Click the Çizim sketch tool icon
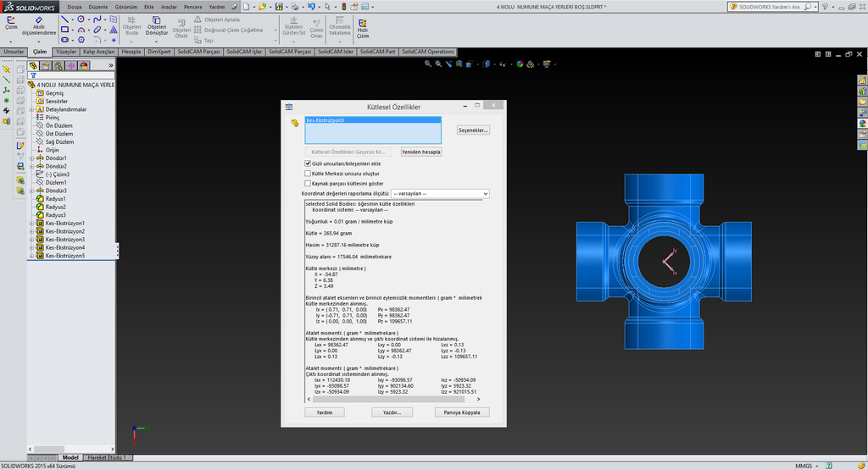The width and height of the screenshot is (868, 470). 11,21
